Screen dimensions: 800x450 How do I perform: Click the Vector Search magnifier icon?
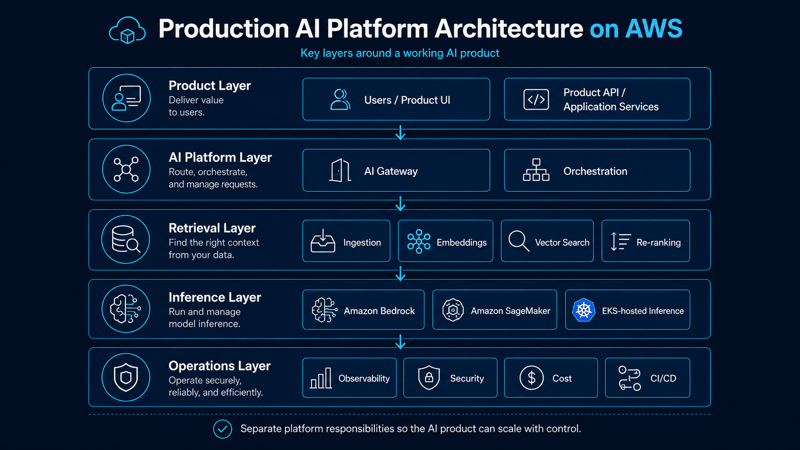click(518, 241)
